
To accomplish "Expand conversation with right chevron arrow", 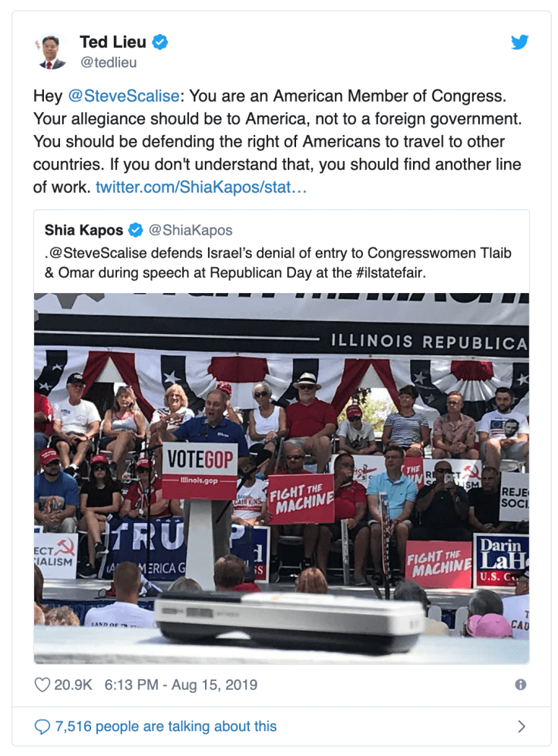I will [x=522, y=726].
